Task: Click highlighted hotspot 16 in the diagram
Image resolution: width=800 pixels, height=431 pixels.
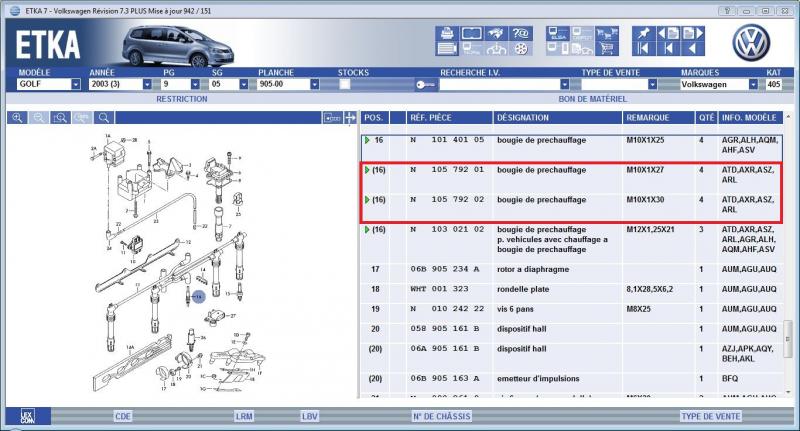Action: click(x=198, y=296)
